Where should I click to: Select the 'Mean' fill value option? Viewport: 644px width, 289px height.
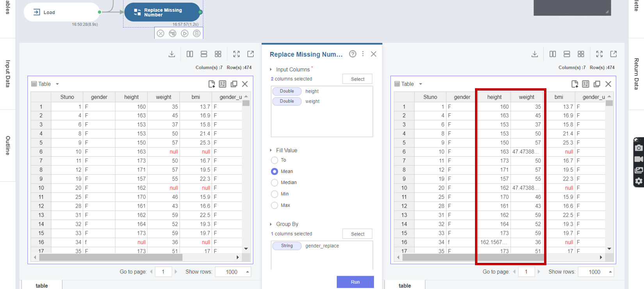tap(274, 171)
